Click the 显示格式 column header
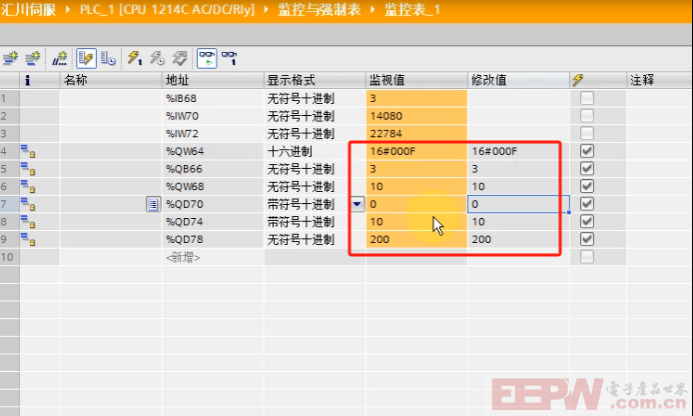This screenshot has height=416, width=693. pos(315,80)
